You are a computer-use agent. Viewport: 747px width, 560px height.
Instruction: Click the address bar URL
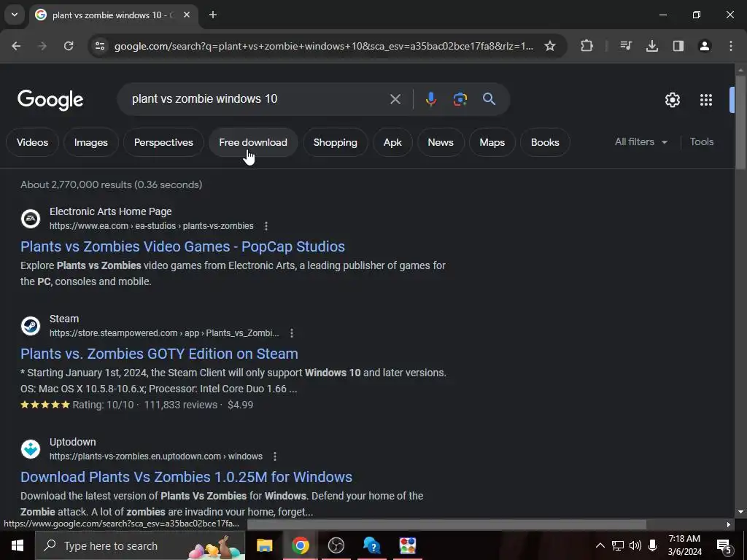(x=323, y=46)
